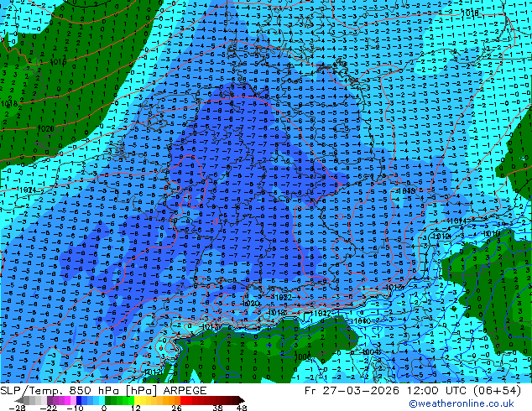Click the '-22' legend scale value
This screenshot has height=411, width=532.
[x=48, y=408]
